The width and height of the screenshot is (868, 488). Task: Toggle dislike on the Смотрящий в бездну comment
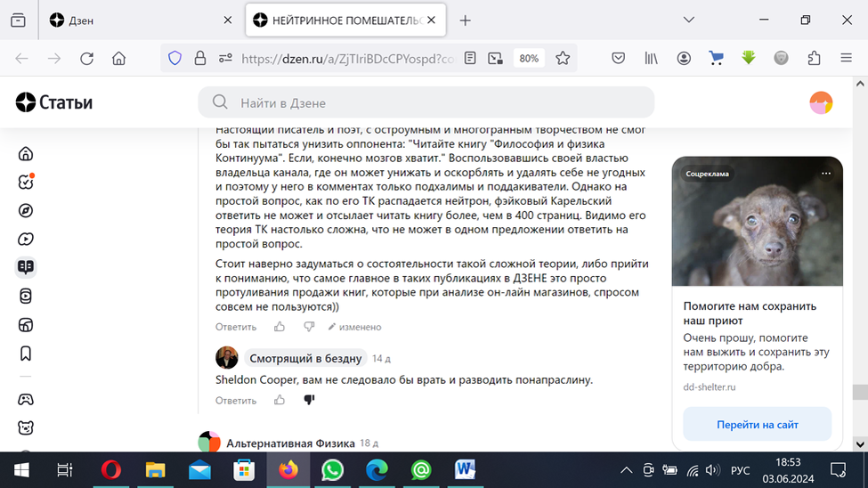coord(309,400)
